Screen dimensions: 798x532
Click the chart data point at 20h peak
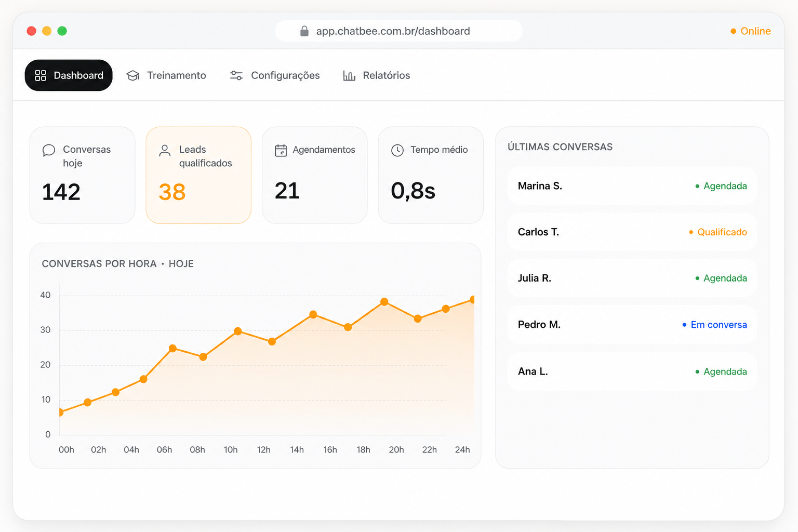[384, 302]
